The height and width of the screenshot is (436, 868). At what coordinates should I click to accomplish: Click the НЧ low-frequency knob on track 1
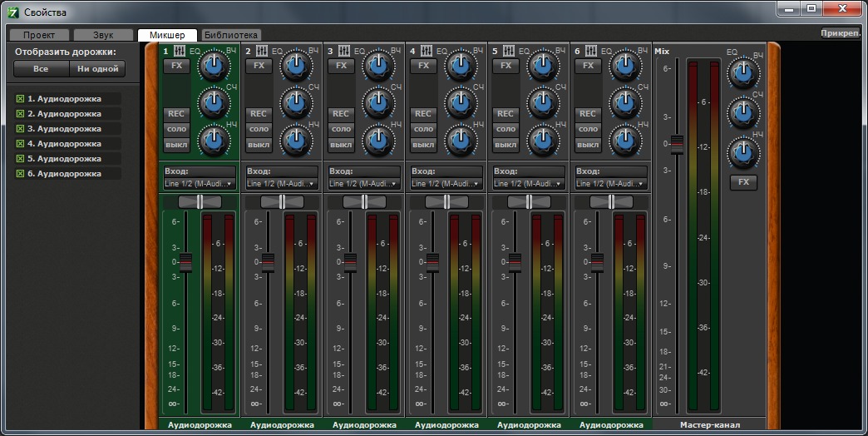214,140
